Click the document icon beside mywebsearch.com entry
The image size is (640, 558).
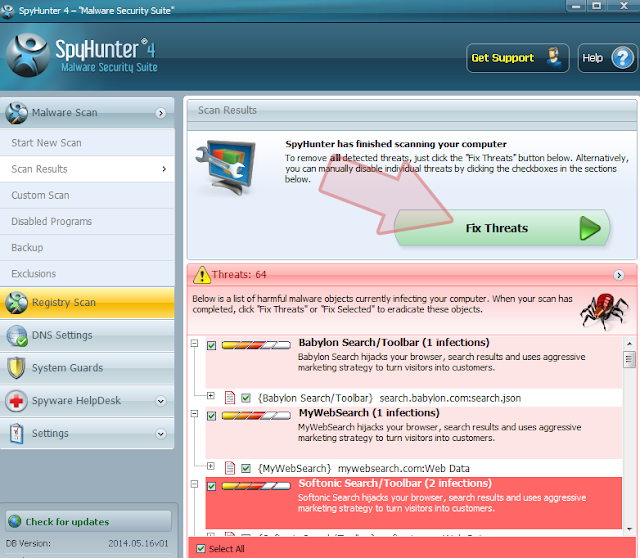click(230, 468)
